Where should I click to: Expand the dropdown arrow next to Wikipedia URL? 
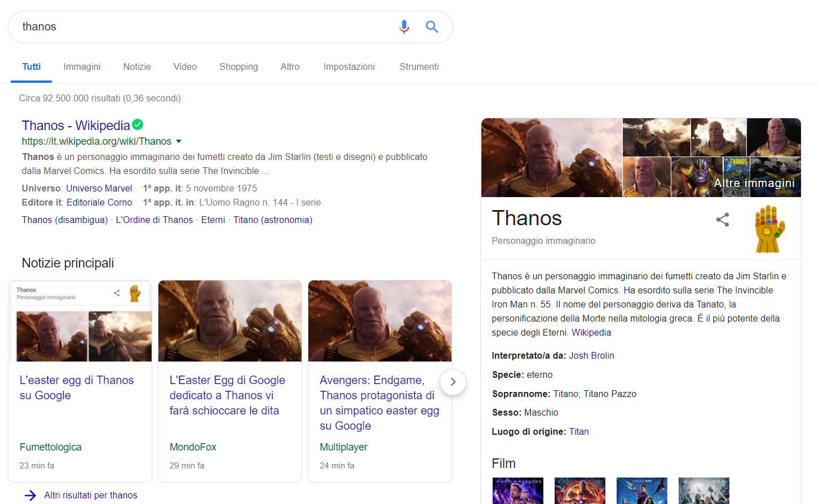179,141
